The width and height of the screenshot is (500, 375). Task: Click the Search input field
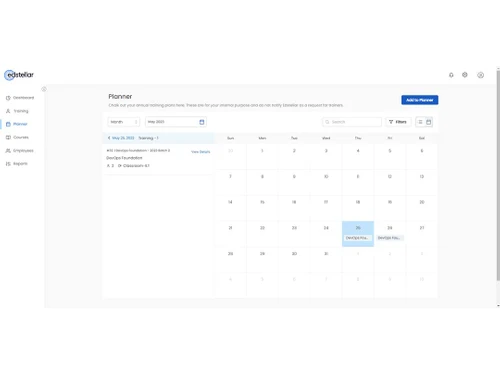pyautogui.click(x=352, y=122)
